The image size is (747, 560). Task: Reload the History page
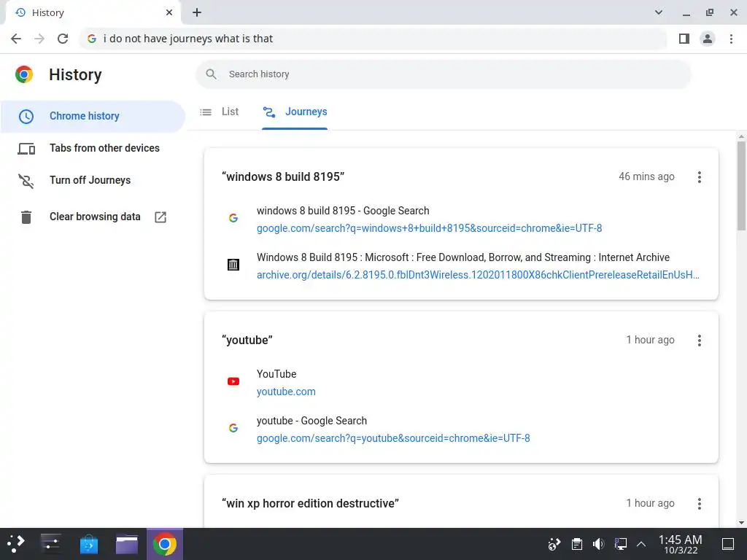(x=63, y=39)
